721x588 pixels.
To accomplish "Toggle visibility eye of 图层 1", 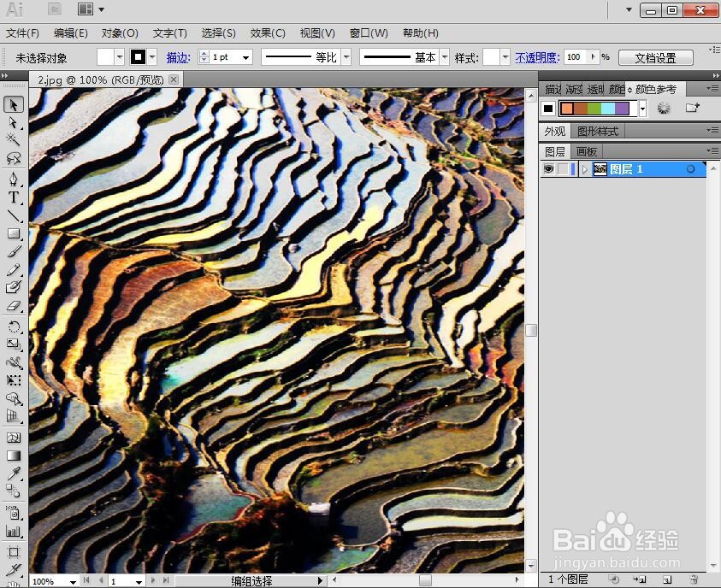I will tap(548, 169).
